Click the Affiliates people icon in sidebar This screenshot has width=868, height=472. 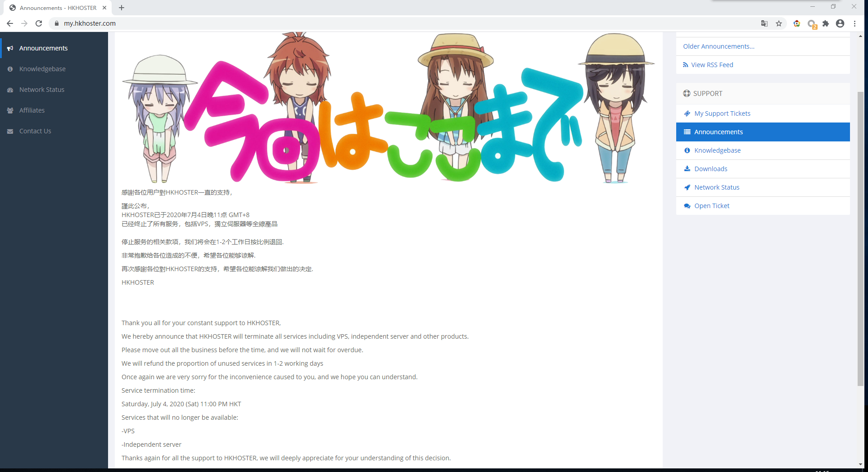[10, 110]
